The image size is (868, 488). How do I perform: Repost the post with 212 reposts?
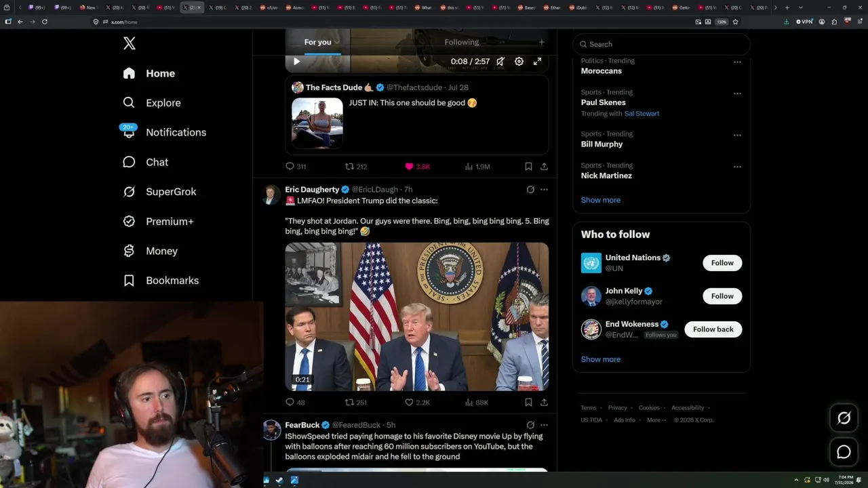tap(356, 166)
